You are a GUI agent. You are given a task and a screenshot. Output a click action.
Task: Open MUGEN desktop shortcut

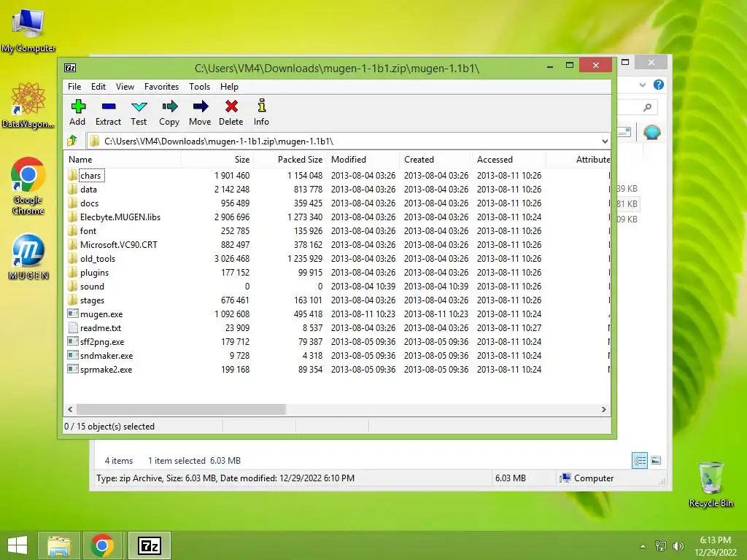[x=28, y=257]
